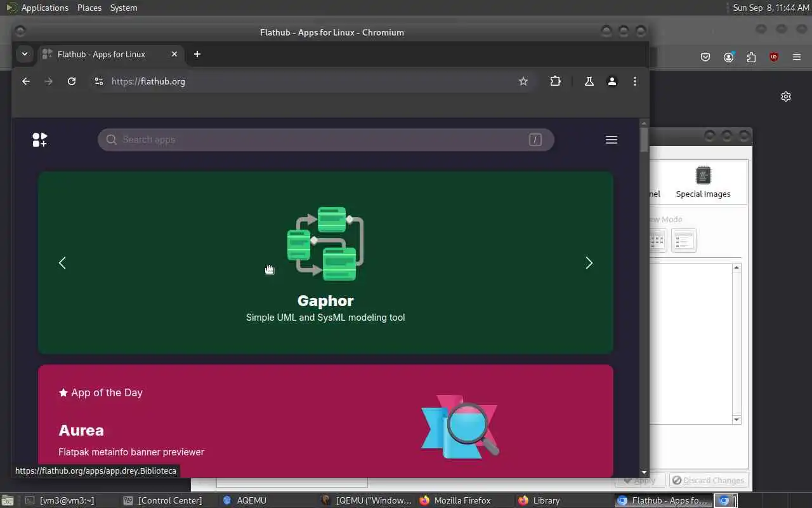Image resolution: width=812 pixels, height=508 pixels.
Task: Show next carousel app with right arrow
Action: click(x=589, y=263)
